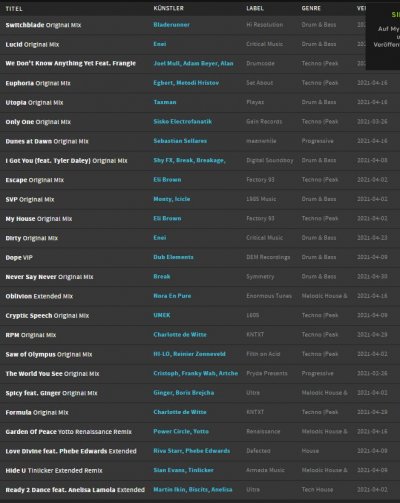The image size is (400, 503).
Task: Open track Saw of Olympus
Action: tap(49, 354)
